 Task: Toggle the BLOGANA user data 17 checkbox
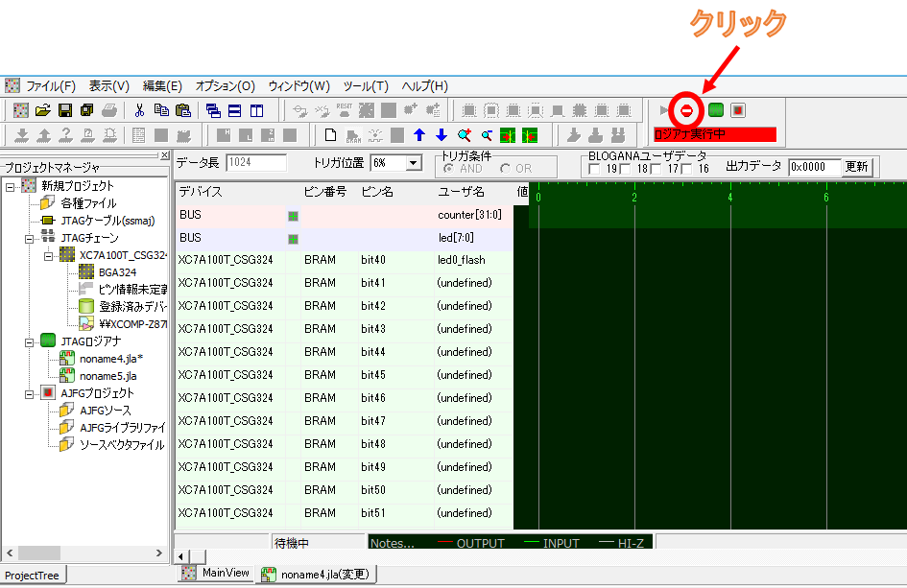click(x=656, y=170)
